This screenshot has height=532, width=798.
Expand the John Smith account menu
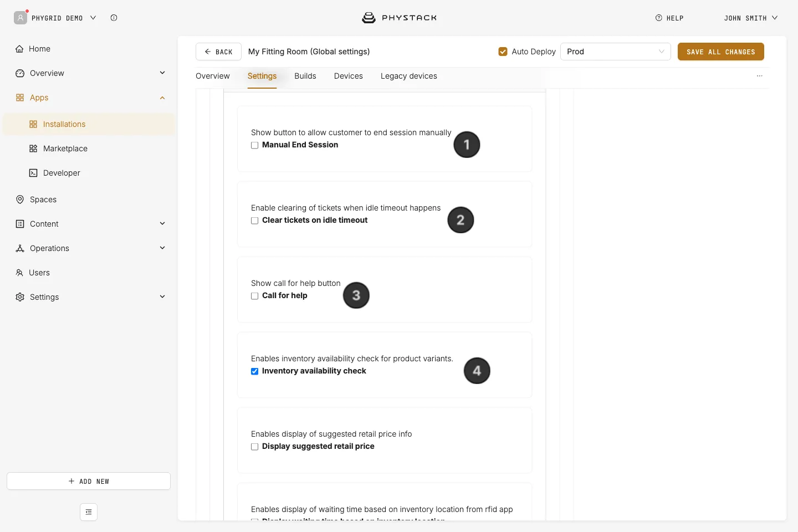pos(751,18)
